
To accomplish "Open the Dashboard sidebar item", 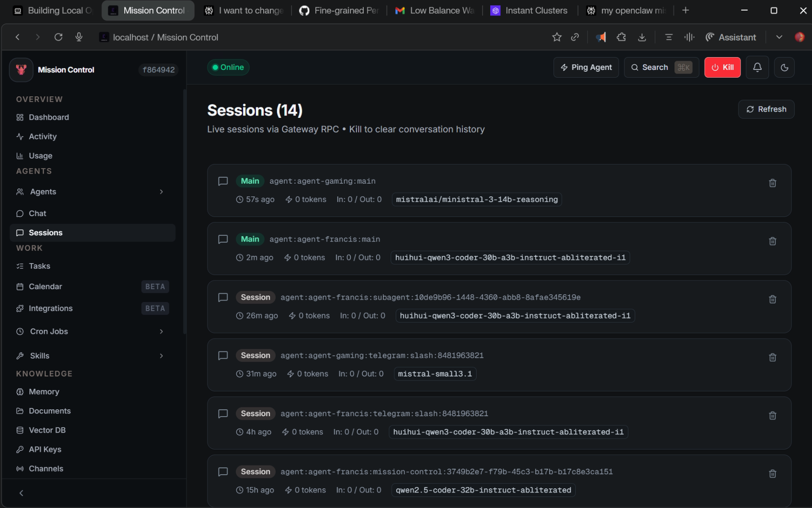I will click(48, 117).
